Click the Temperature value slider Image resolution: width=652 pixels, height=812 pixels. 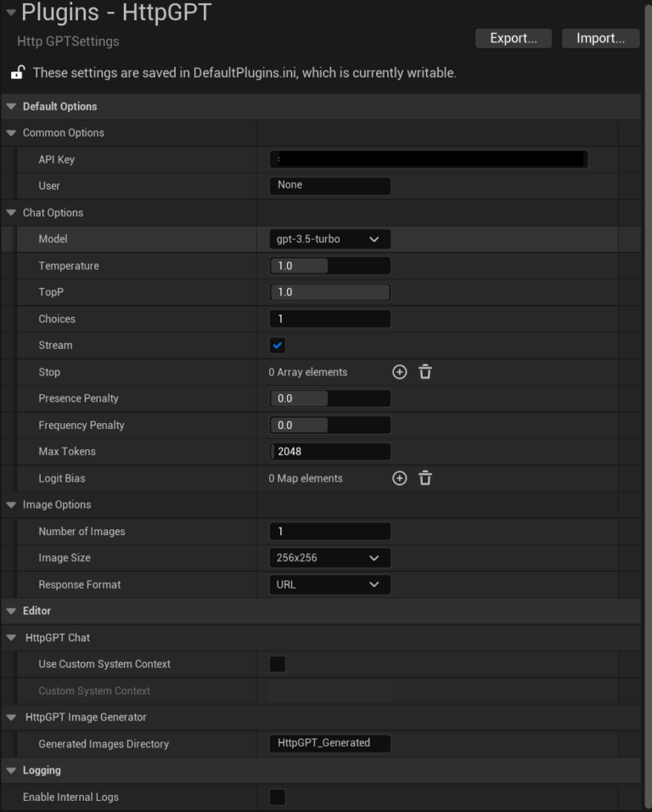tap(329, 265)
